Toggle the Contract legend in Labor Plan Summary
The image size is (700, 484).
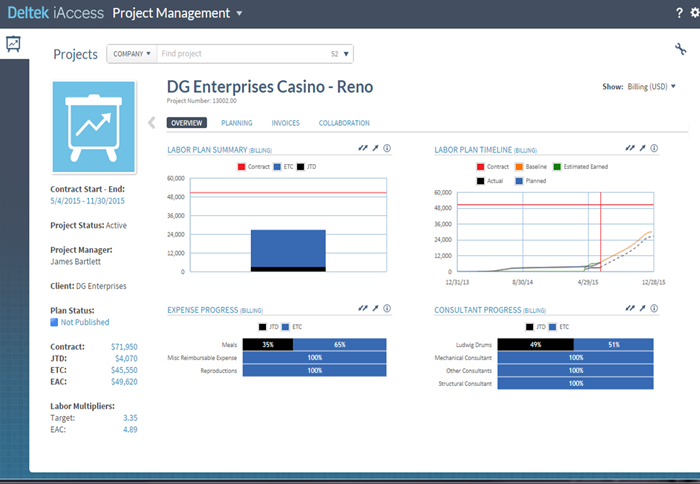click(254, 167)
